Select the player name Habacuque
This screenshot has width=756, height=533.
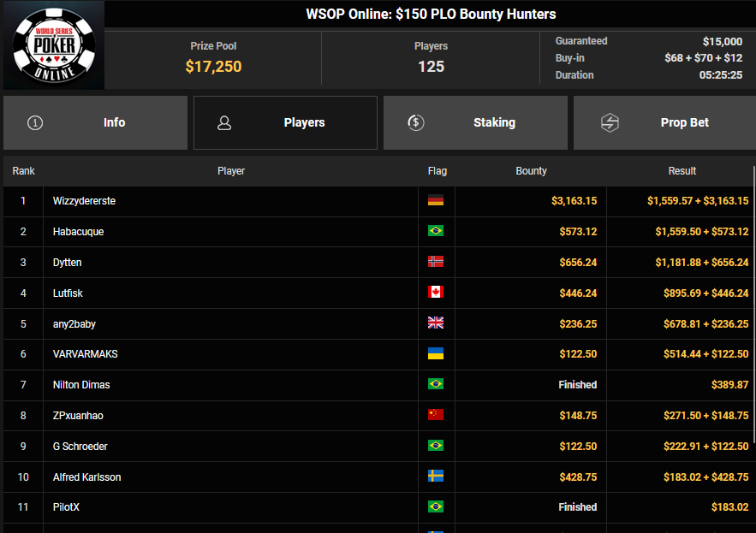coord(78,232)
